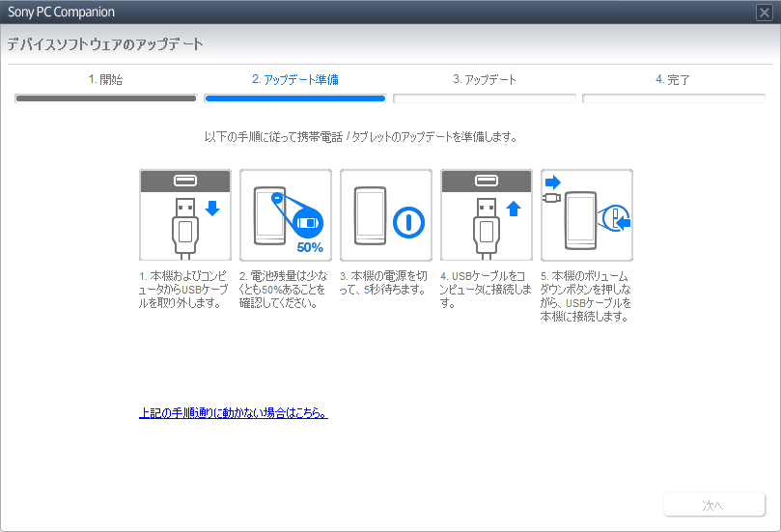Screen dimensions: 781x532
Task: Select the step tab 2. アップデート準備
Action: (295, 80)
